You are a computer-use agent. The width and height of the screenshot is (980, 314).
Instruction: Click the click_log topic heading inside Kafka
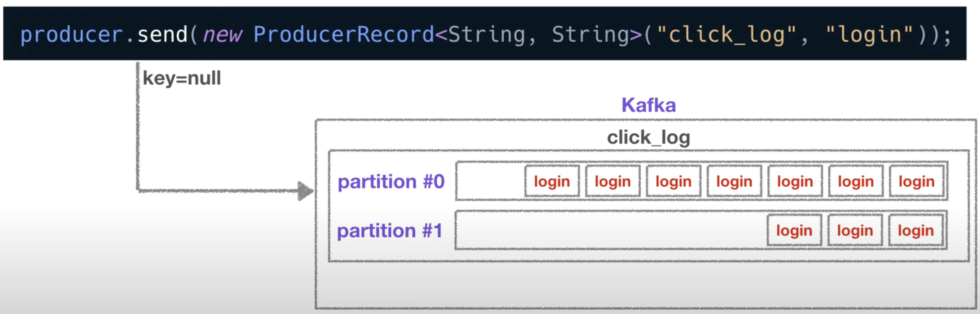649,137
